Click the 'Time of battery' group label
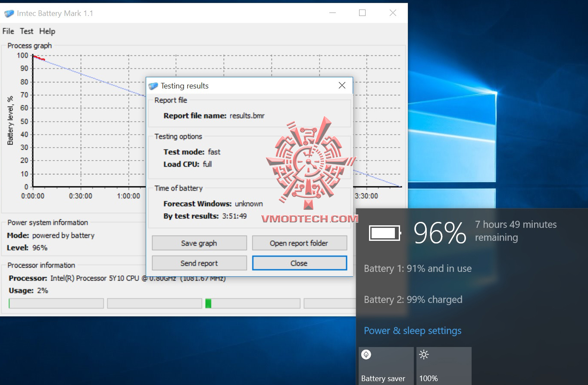Viewport: 588px width, 385px height. click(x=178, y=188)
